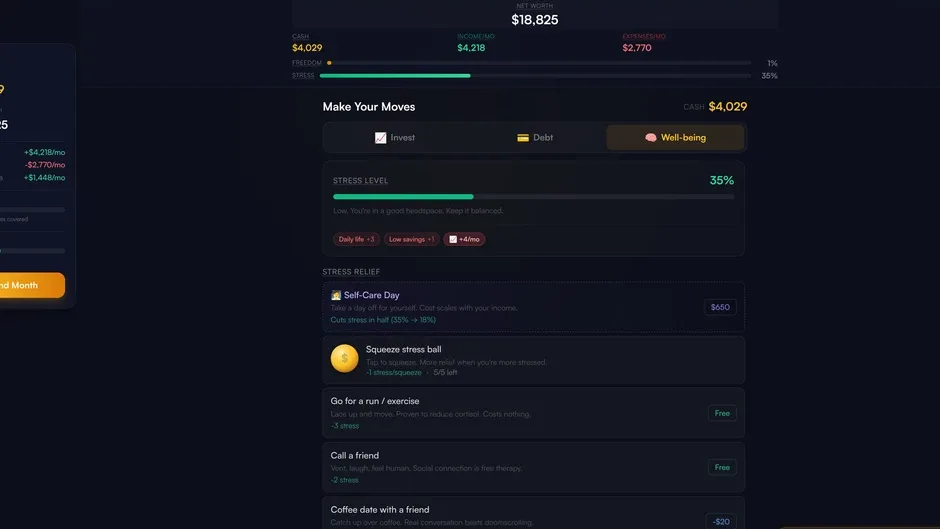Click the Daily life +3 tag
The height and width of the screenshot is (529, 940).
click(356, 239)
